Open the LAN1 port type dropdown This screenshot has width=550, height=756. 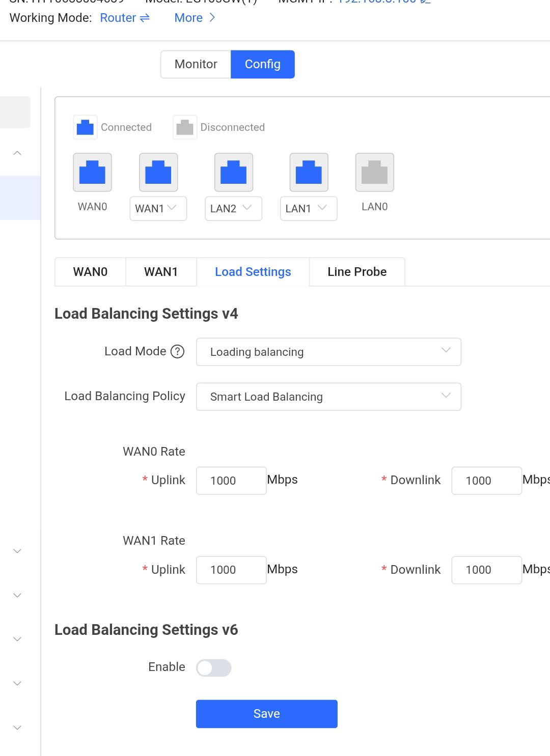[x=309, y=208]
